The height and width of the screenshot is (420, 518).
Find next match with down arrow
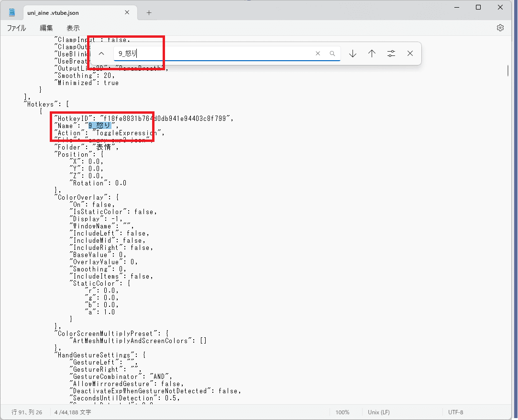(x=353, y=54)
